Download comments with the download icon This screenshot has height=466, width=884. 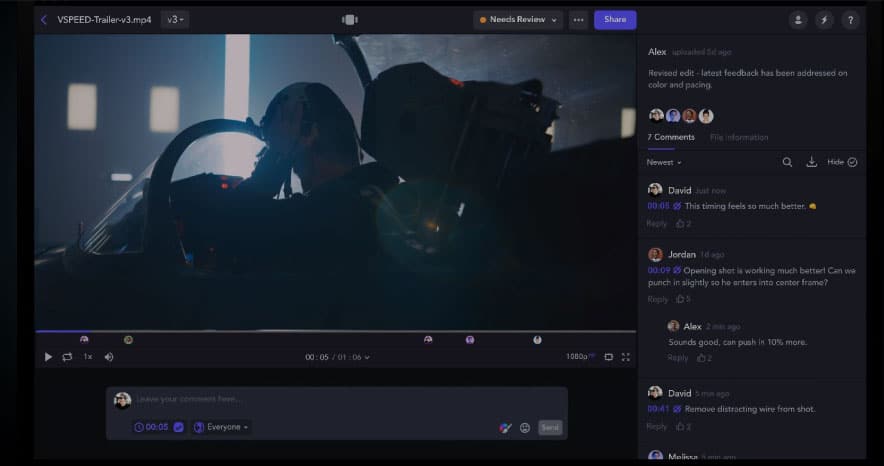pyautogui.click(x=811, y=162)
